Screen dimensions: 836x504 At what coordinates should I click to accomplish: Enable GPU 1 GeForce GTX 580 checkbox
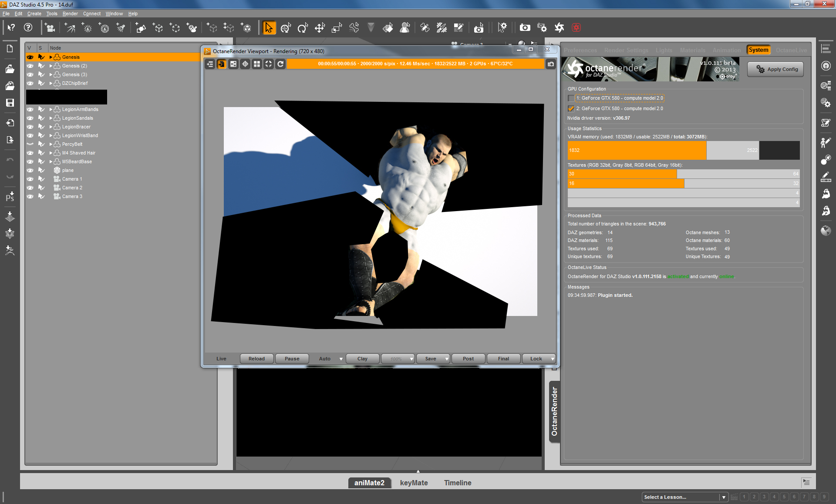click(571, 98)
